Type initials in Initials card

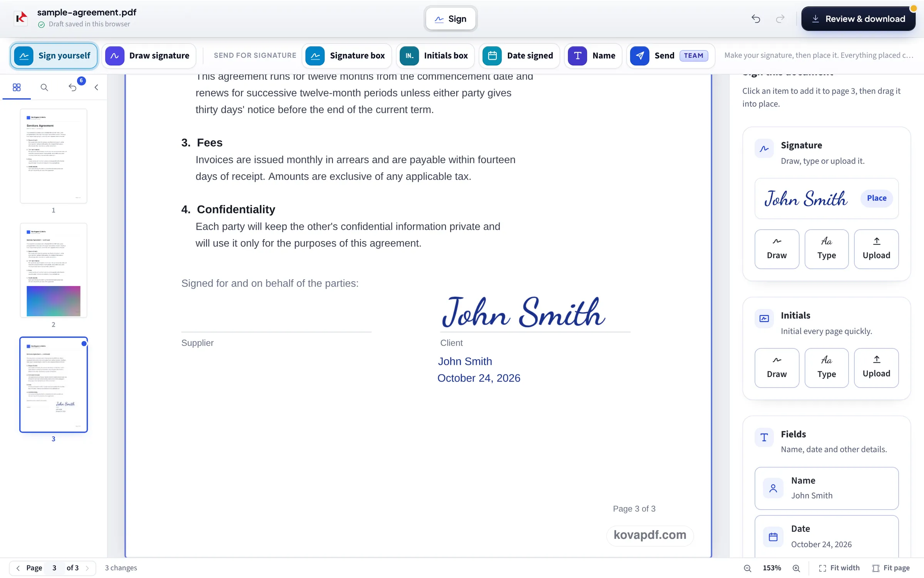coord(827,368)
